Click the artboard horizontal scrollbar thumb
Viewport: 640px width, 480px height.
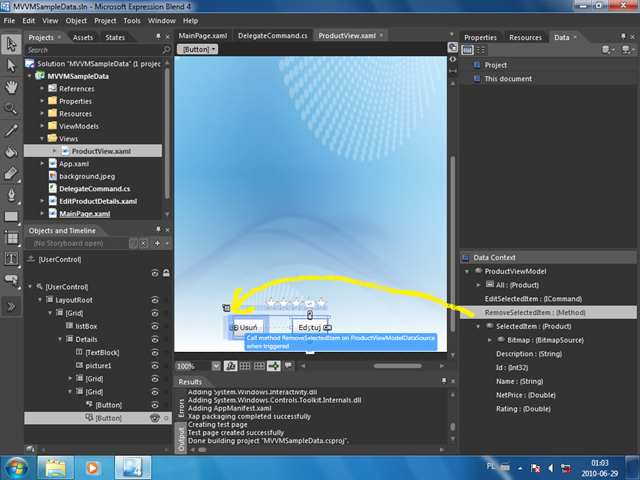pyautogui.click(x=397, y=366)
